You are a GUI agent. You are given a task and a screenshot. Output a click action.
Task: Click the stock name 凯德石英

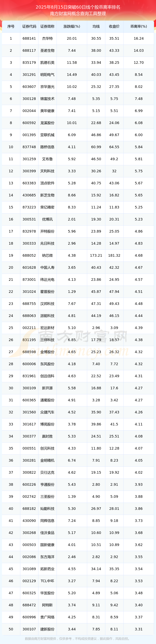(x=47, y=62)
